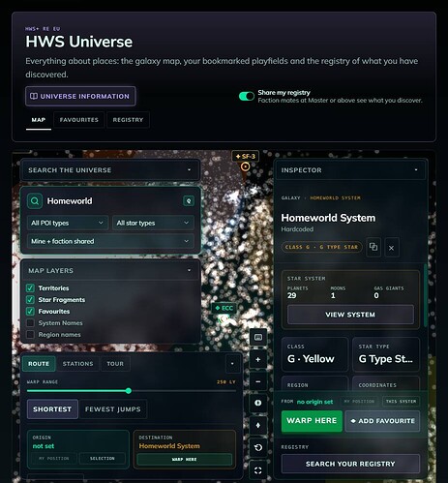The image size is (448, 483).
Task: Uncheck the Territories layer
Action: (30, 288)
